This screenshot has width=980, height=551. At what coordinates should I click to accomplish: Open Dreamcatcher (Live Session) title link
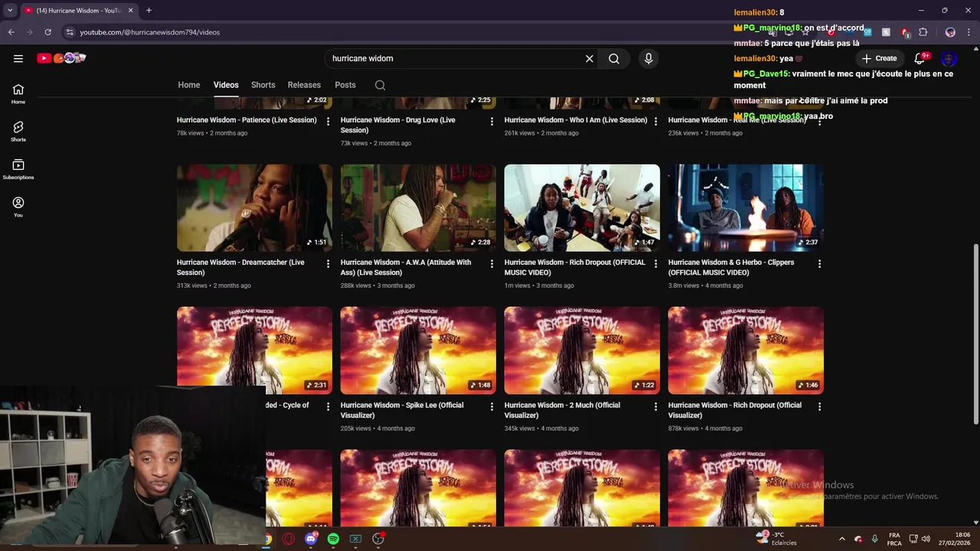(240, 267)
